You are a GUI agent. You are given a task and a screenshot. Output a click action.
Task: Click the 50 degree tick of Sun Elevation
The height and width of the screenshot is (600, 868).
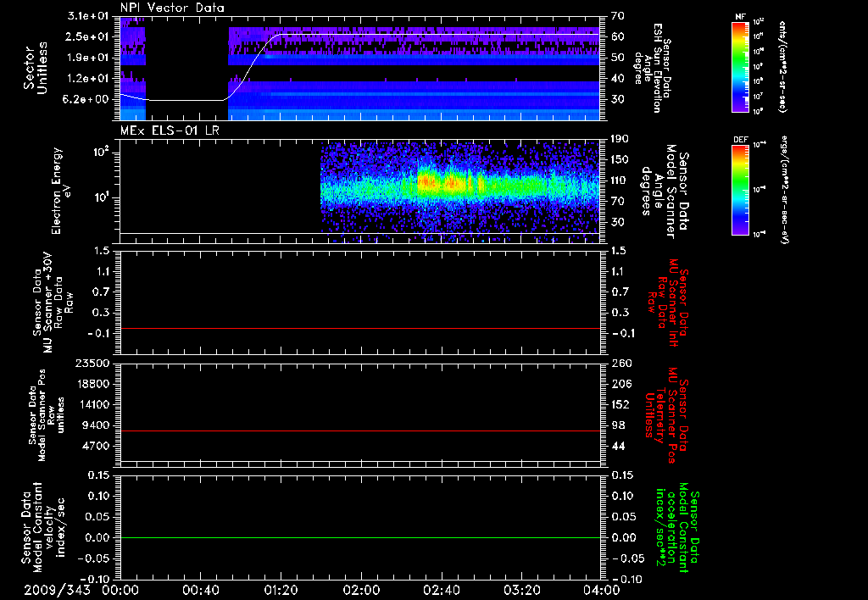click(617, 58)
